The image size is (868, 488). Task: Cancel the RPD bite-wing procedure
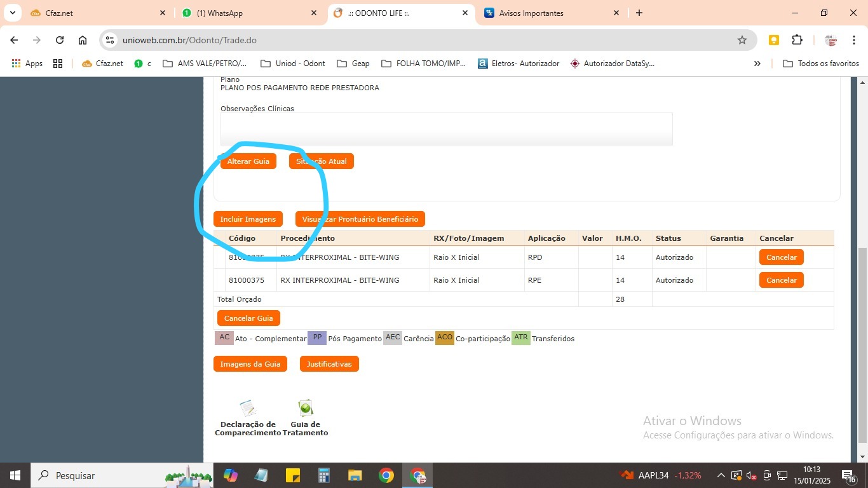781,257
